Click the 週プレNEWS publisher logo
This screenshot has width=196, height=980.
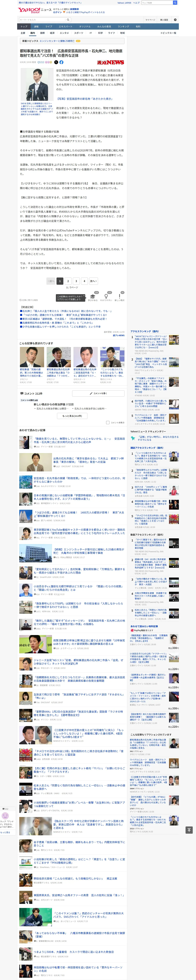[110, 62]
